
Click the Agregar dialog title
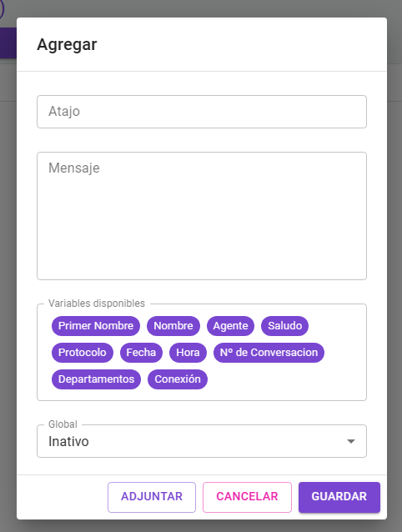point(67,44)
